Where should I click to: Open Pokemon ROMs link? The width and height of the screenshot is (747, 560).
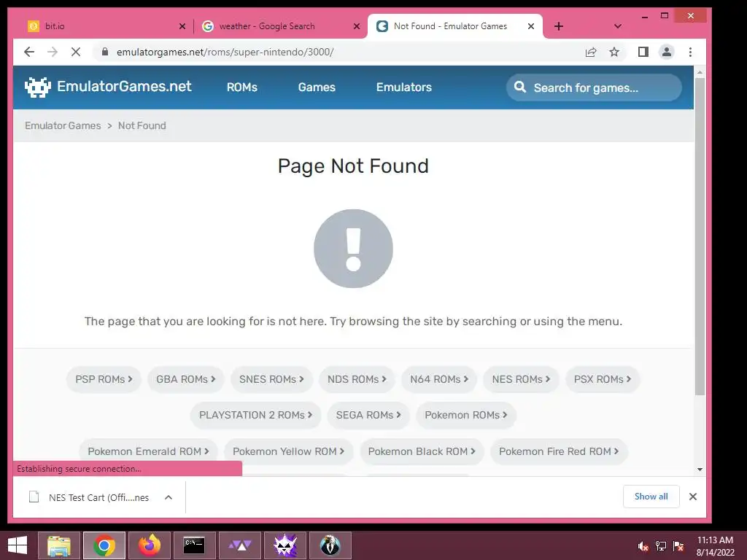coord(466,415)
